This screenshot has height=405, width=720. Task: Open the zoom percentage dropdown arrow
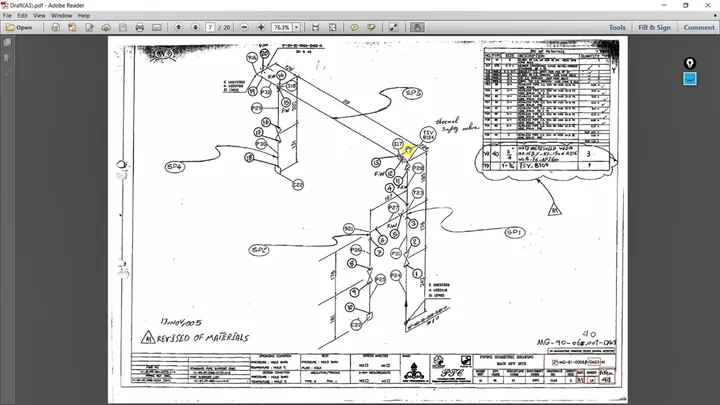click(297, 28)
